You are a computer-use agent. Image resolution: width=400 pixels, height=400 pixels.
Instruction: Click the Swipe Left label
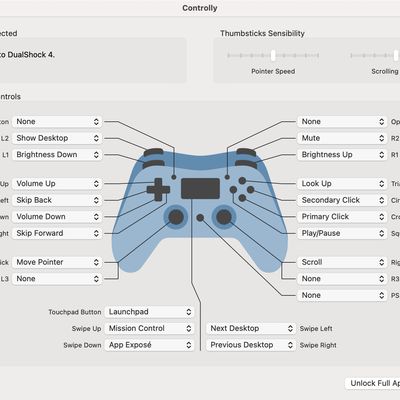316,329
